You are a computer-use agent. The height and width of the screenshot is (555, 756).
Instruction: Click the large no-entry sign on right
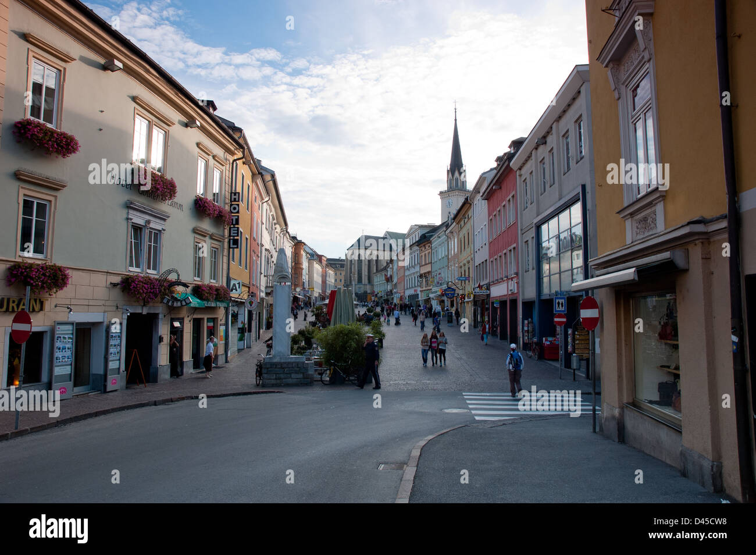(x=589, y=313)
